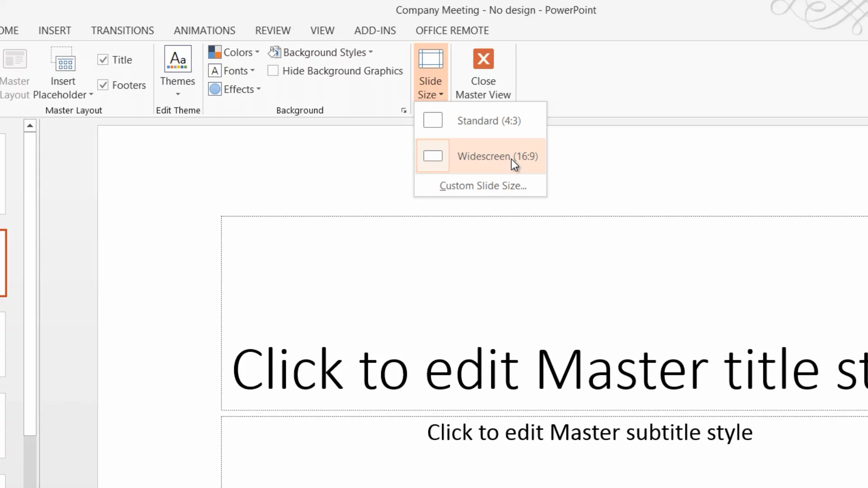The width and height of the screenshot is (868, 488).
Task: Enable Hide Background Graphics checkbox
Action: pos(273,71)
